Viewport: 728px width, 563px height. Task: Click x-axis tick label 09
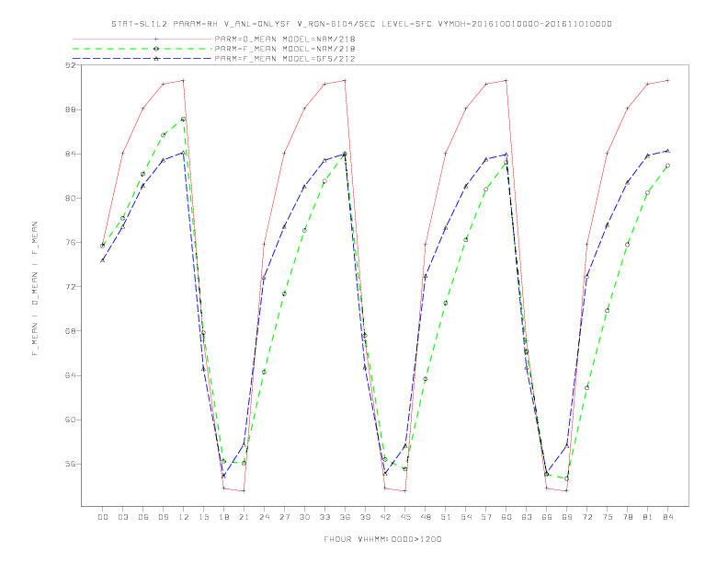click(163, 517)
